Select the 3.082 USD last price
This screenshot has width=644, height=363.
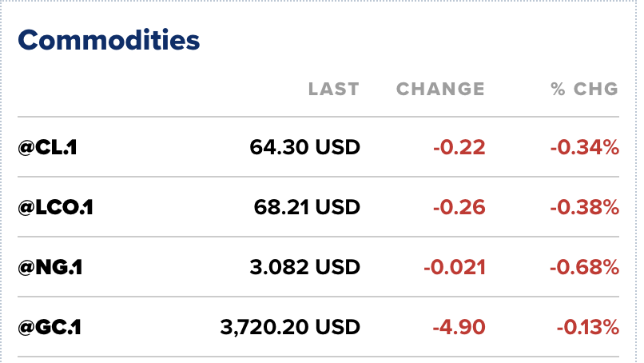click(x=302, y=267)
